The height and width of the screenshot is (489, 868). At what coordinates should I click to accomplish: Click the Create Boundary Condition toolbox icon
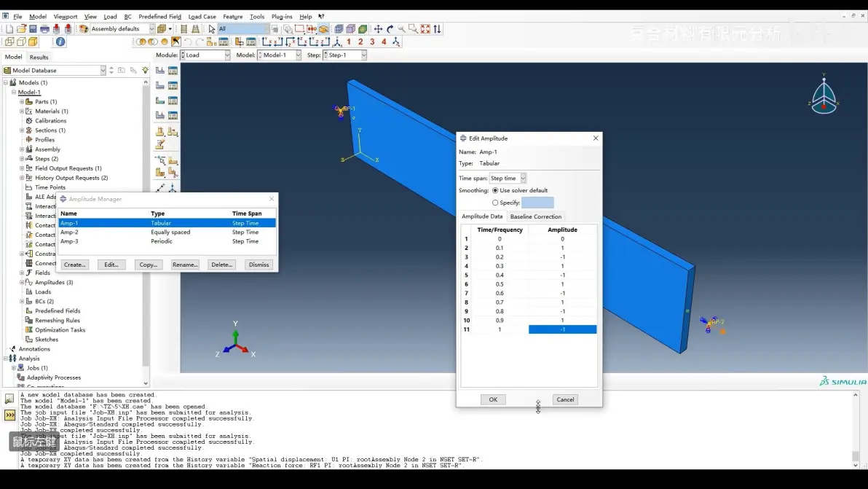tap(160, 85)
